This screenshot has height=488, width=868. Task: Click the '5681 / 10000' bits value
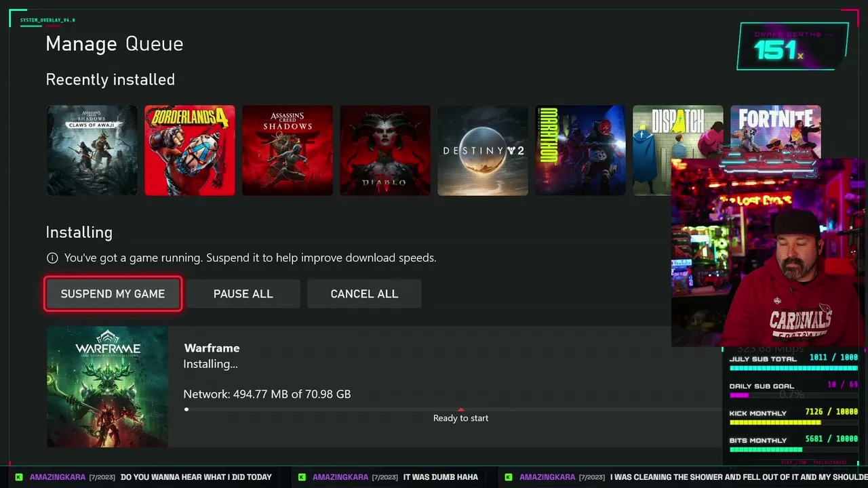coord(831,439)
